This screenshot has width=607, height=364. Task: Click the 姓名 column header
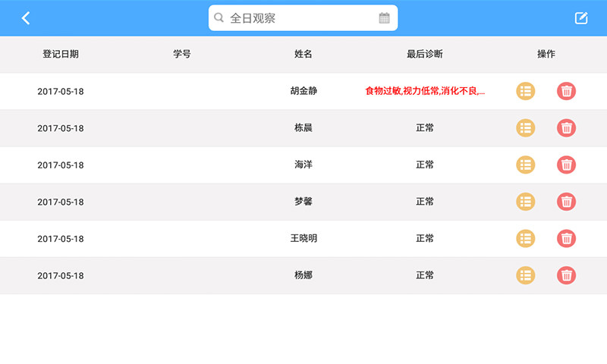[x=303, y=55]
